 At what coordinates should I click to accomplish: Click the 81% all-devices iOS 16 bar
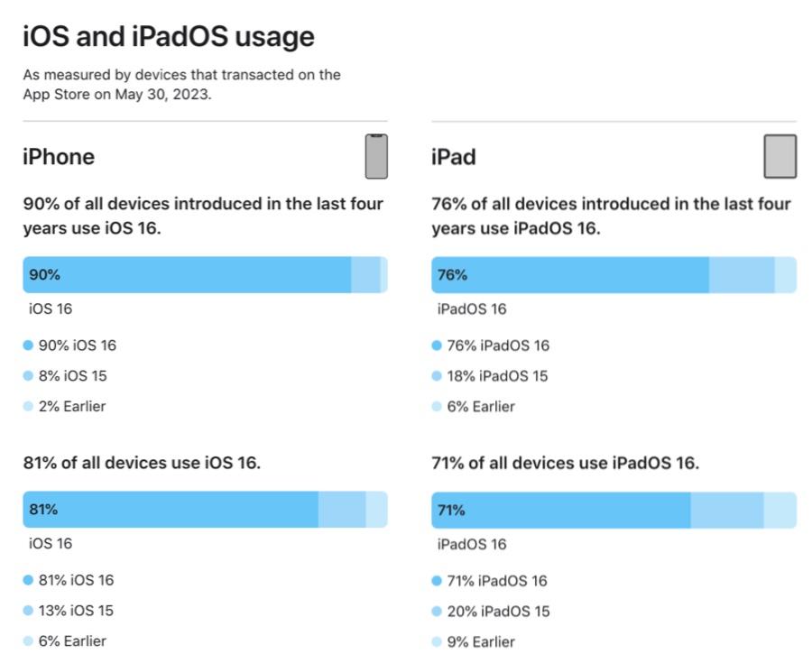point(171,510)
